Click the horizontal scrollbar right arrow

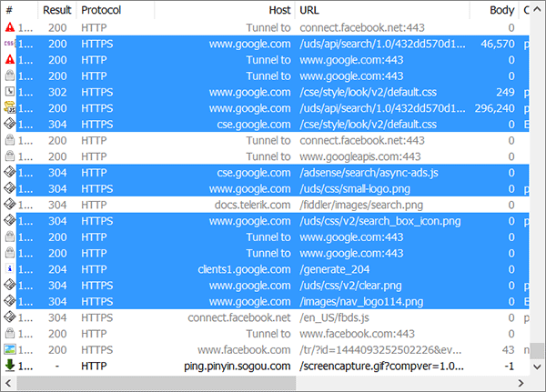(x=521, y=383)
